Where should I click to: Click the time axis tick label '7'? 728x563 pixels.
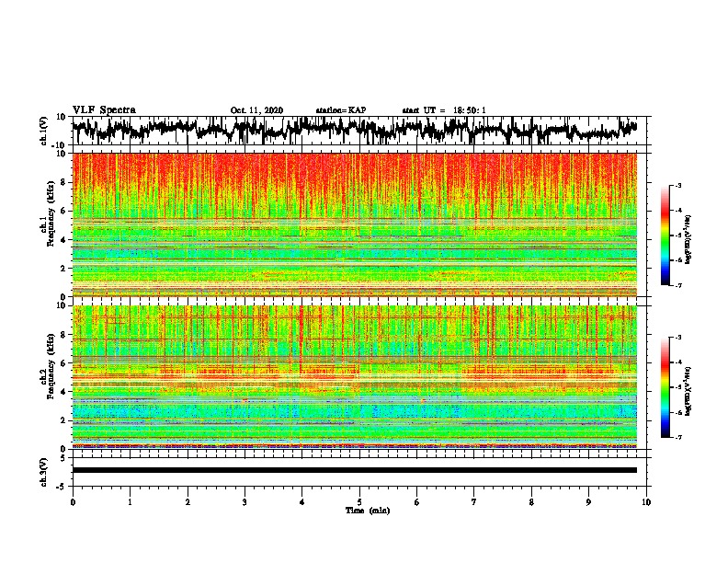pyautogui.click(x=474, y=502)
